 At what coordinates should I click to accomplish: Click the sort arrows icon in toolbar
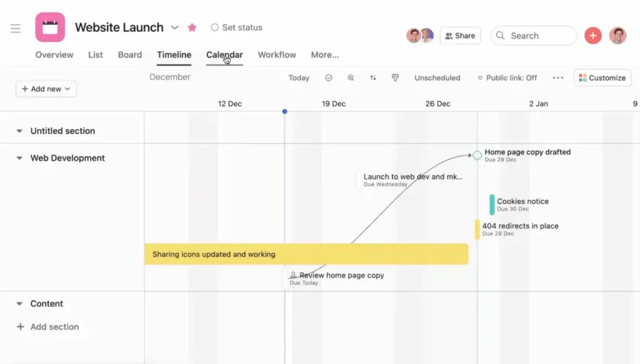tap(373, 78)
